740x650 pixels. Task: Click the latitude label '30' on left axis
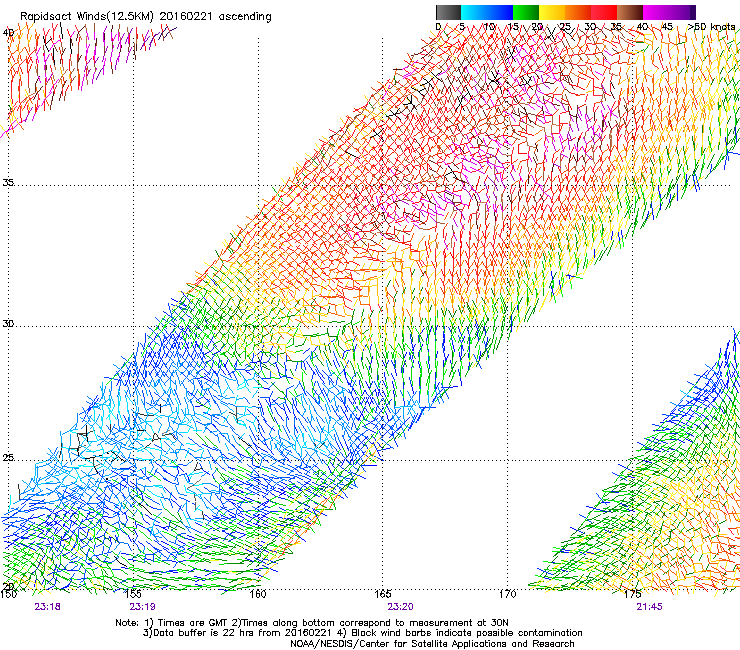[x=8, y=324]
